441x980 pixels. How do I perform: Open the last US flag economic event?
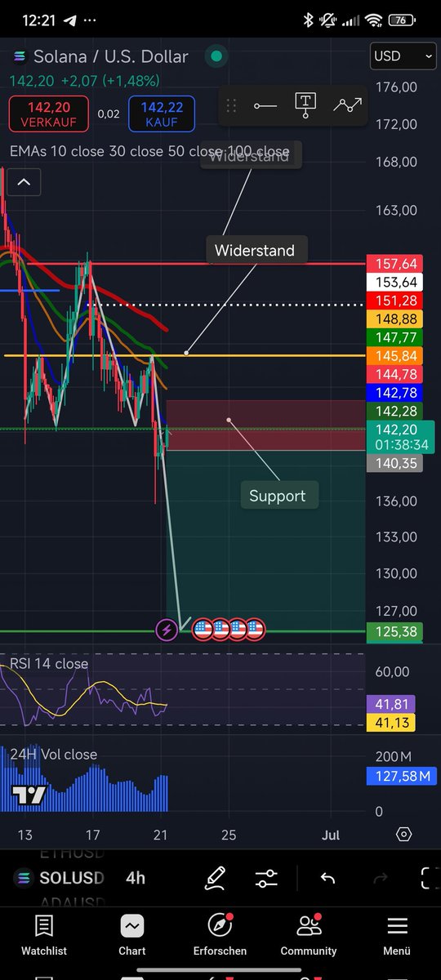point(255,630)
